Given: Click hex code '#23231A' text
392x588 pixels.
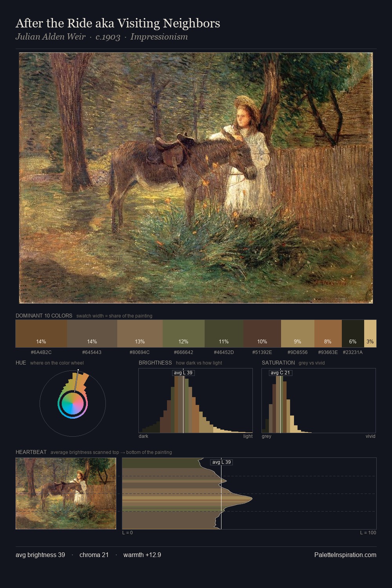Looking at the screenshot, I should (353, 352).
